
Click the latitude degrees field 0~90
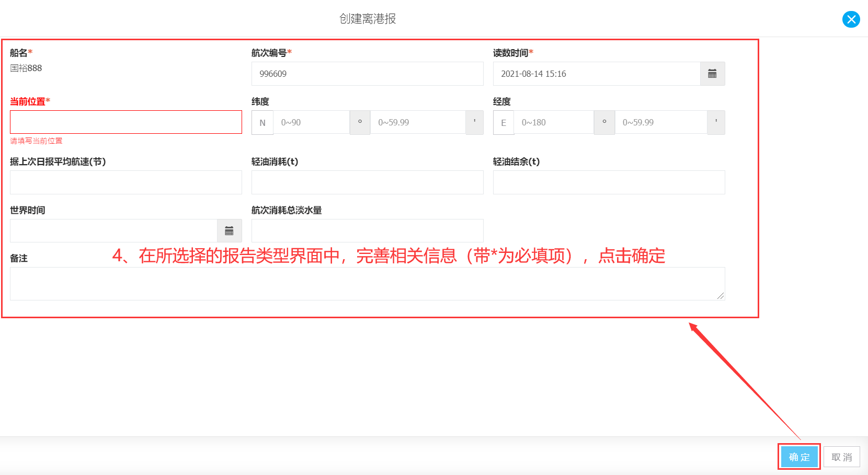point(311,122)
